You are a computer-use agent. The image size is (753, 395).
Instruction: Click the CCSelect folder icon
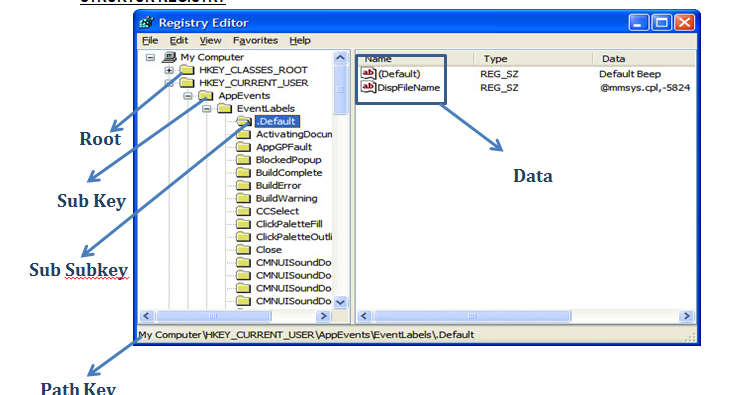(x=243, y=212)
